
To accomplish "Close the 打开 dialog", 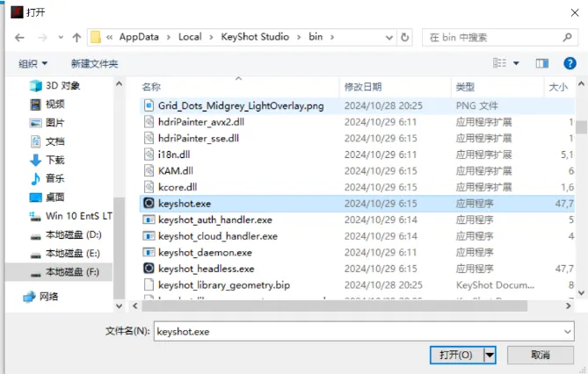I will (575, 13).
